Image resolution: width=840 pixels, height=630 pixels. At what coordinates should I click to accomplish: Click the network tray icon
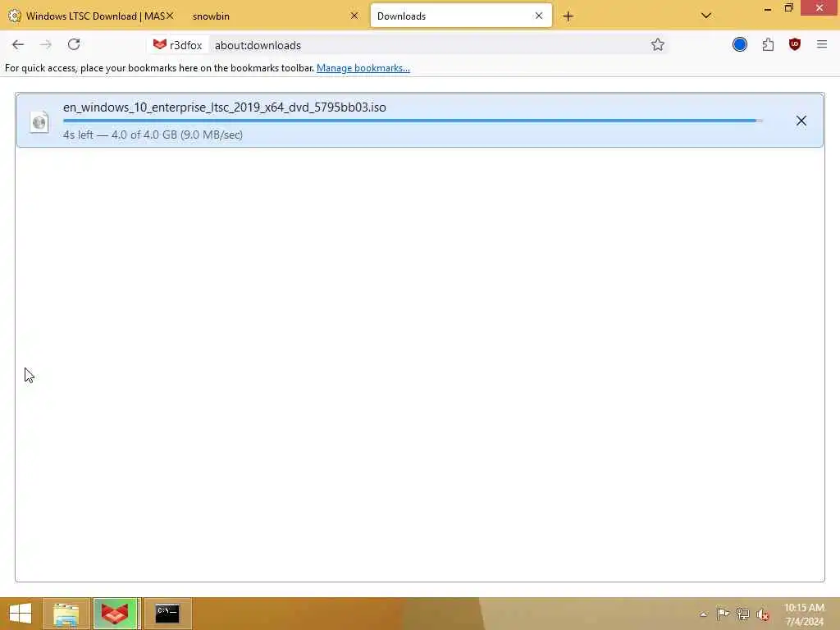click(x=742, y=614)
